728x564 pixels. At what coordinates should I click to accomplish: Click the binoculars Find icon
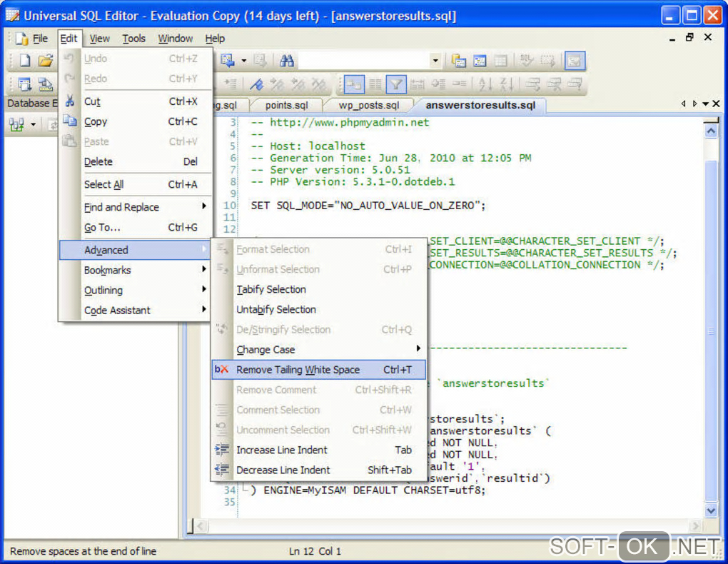(286, 61)
